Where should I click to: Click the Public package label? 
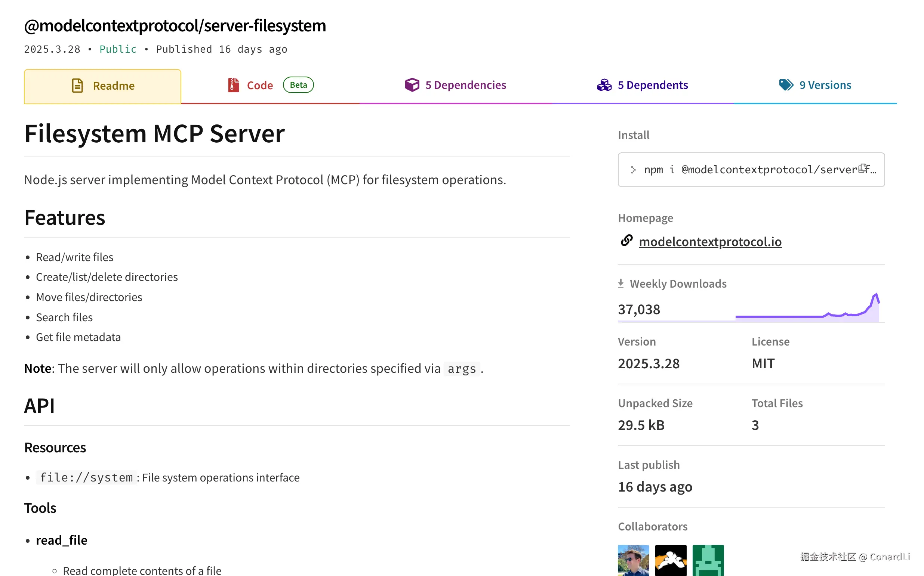pyautogui.click(x=118, y=49)
